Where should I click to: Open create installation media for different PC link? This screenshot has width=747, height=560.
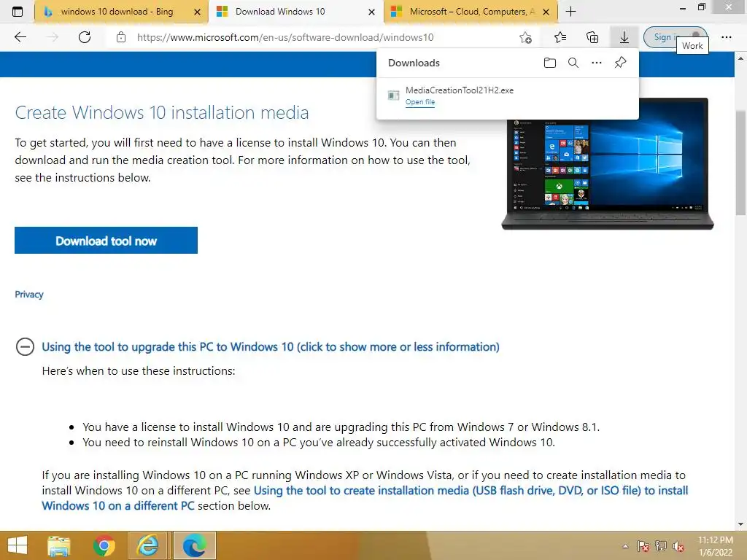pos(365,498)
